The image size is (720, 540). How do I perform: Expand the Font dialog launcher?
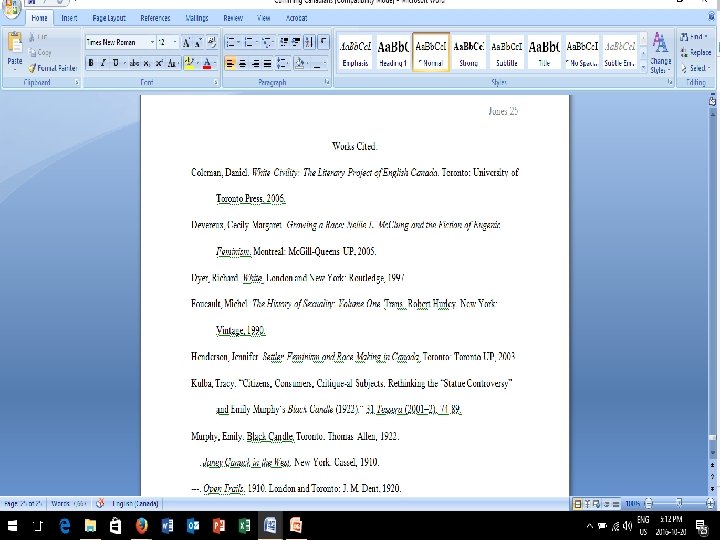(215, 82)
